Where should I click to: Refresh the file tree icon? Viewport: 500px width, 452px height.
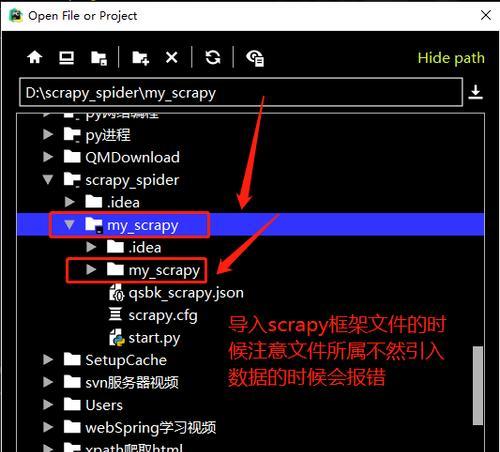[x=213, y=57]
